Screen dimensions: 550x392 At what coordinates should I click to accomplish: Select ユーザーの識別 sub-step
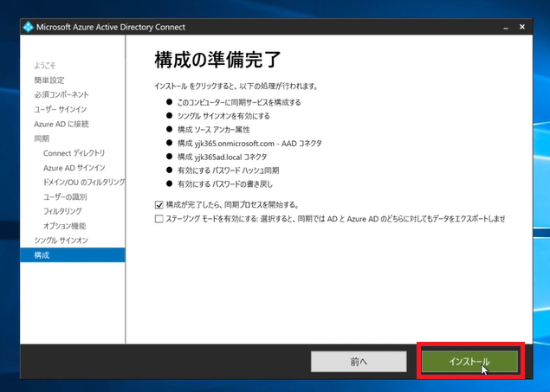tap(65, 197)
